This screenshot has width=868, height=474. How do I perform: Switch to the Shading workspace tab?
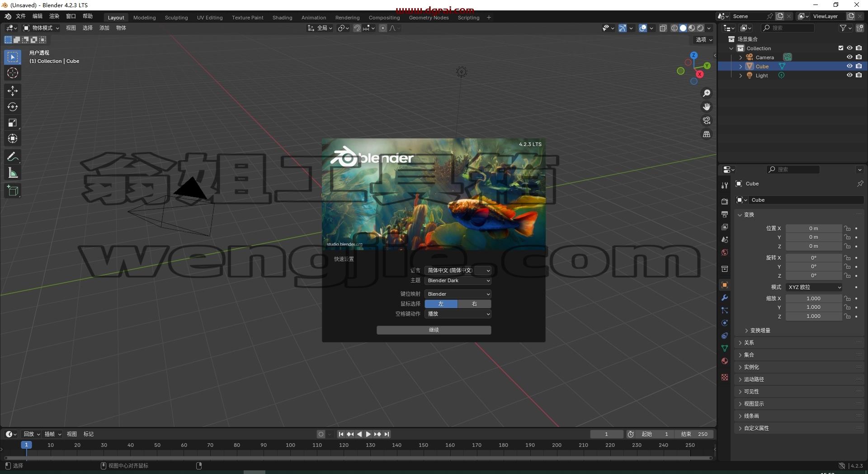[x=282, y=18]
